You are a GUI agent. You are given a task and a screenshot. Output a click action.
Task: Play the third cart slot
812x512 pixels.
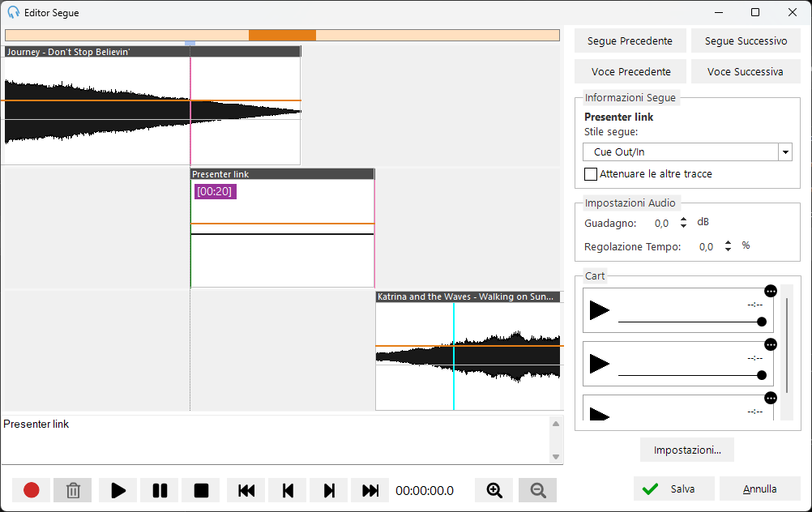pyautogui.click(x=600, y=414)
